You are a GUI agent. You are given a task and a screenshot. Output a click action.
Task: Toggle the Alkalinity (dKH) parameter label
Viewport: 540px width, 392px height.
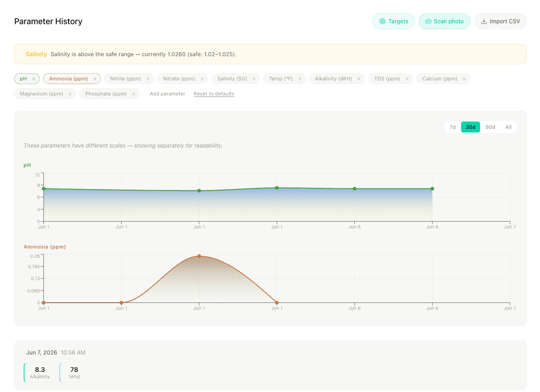(x=333, y=79)
